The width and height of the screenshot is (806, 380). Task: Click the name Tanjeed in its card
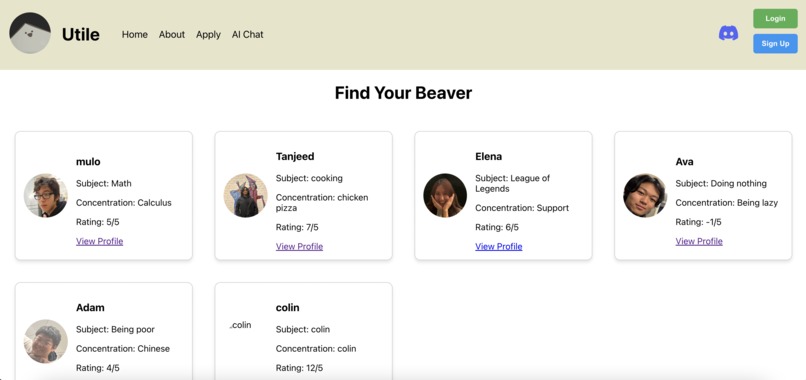(x=295, y=156)
